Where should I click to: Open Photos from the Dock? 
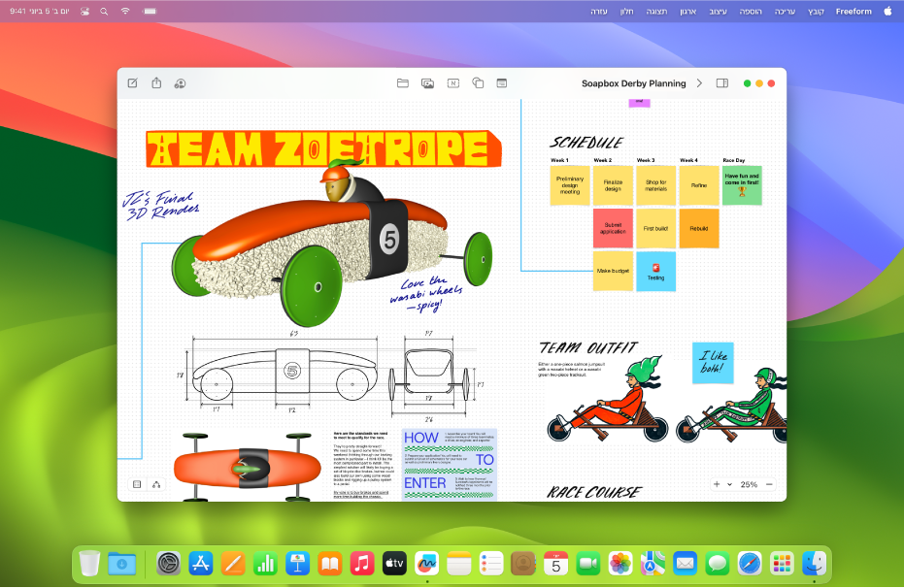pos(620,563)
